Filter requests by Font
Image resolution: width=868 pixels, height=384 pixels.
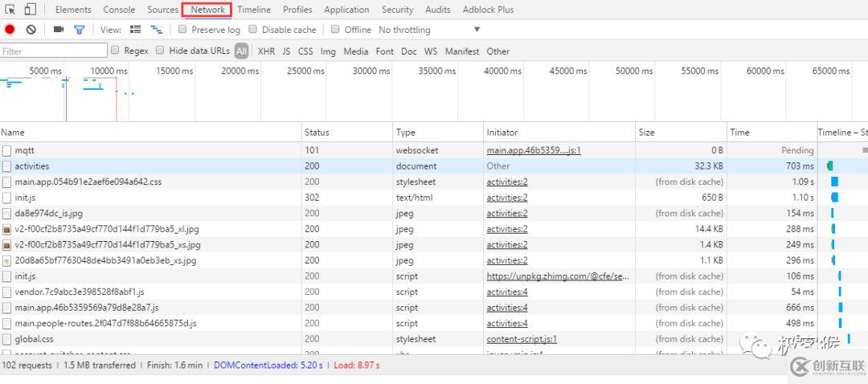click(x=385, y=51)
